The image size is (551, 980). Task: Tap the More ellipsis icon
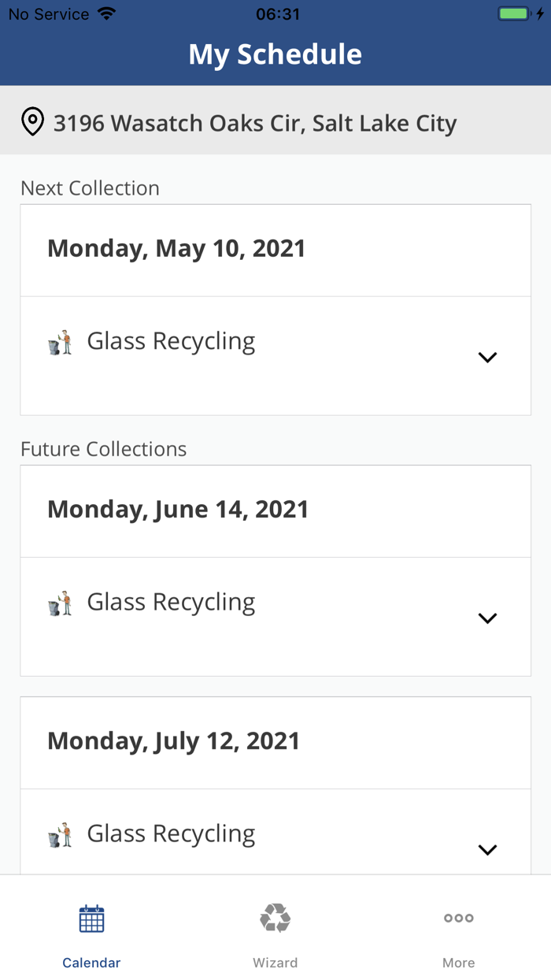pyautogui.click(x=458, y=918)
